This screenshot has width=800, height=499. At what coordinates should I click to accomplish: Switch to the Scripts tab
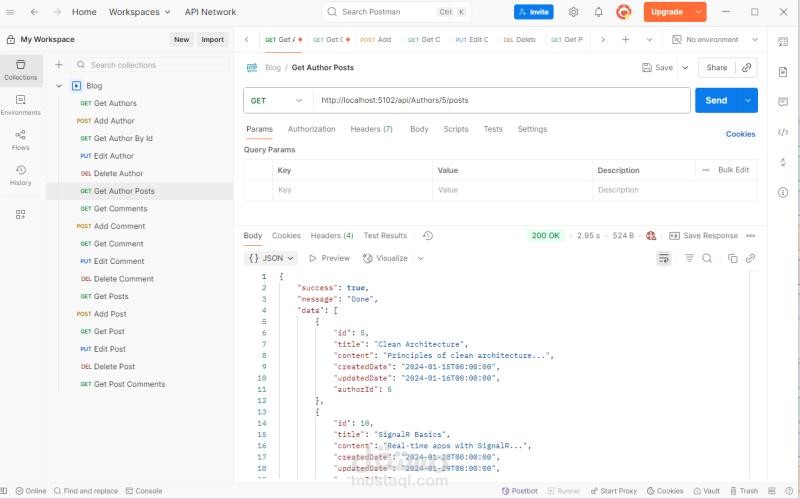coord(456,129)
